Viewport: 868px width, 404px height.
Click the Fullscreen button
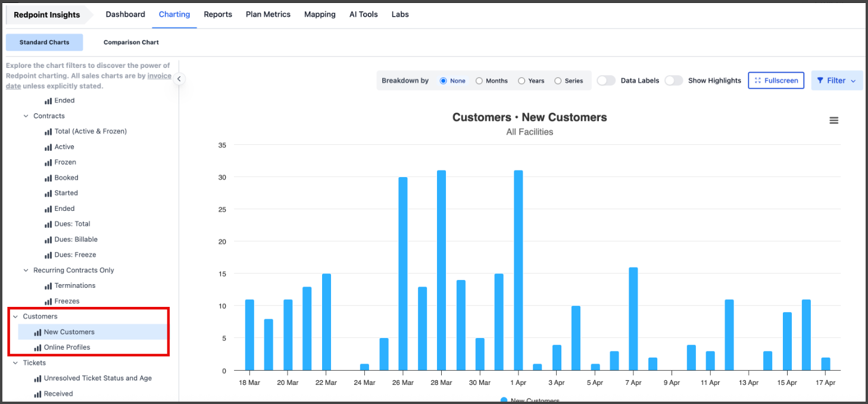pos(776,80)
